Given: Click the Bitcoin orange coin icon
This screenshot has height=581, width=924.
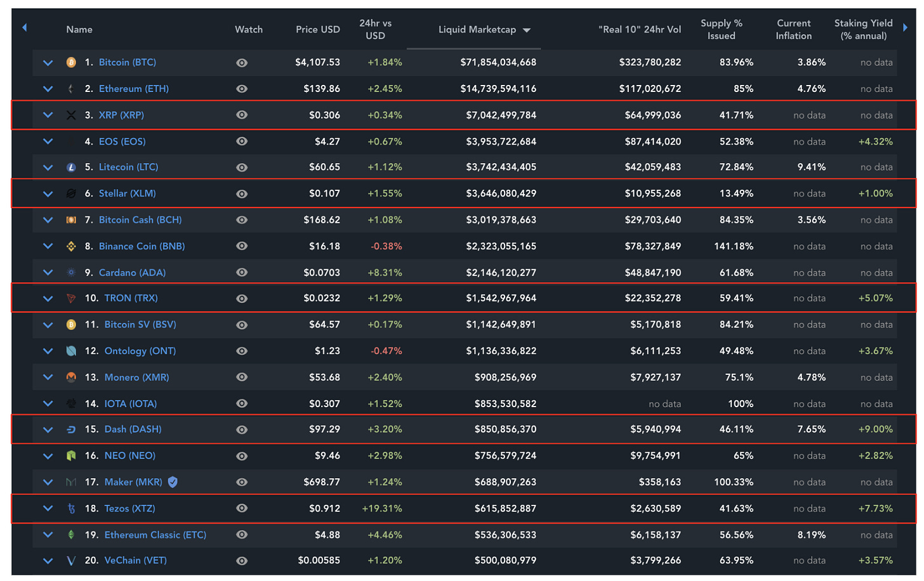Looking at the screenshot, I should [71, 63].
